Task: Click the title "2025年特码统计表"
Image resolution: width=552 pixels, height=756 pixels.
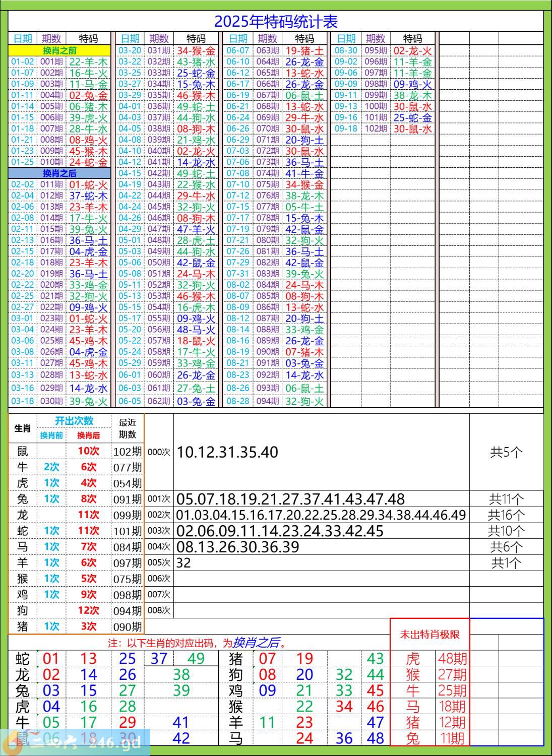Action: pos(276,22)
